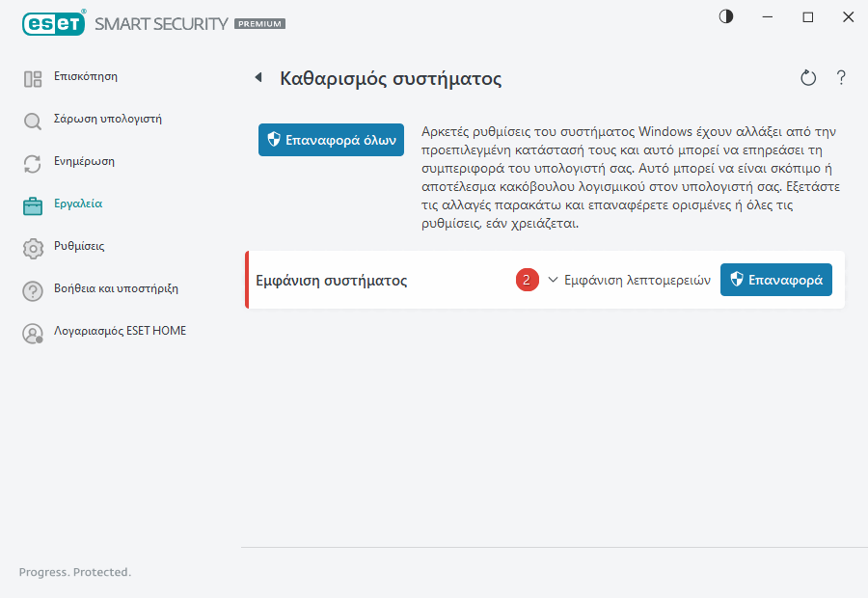Viewport: 868px width, 598px height.
Task: Click the Επισκόπηση overview icon
Action: [x=33, y=79]
